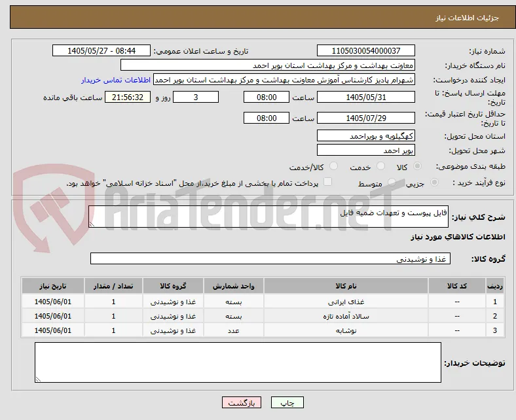Click the days remaining field showing 3
This screenshot has height=420, width=516.
pos(196,97)
